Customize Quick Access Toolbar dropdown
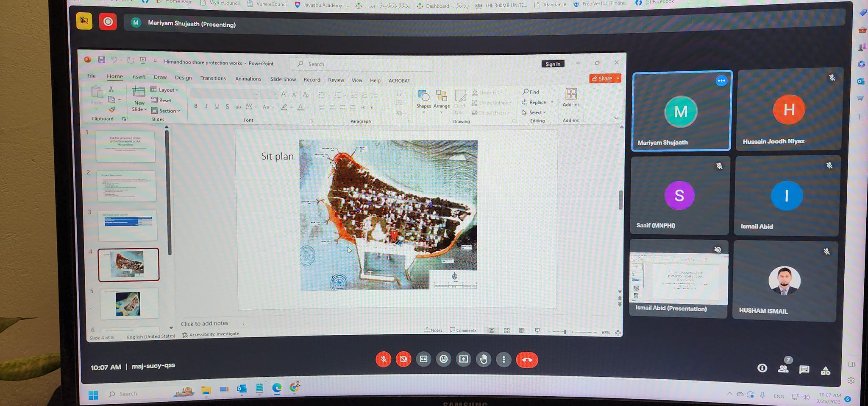868x406 pixels. click(x=155, y=61)
